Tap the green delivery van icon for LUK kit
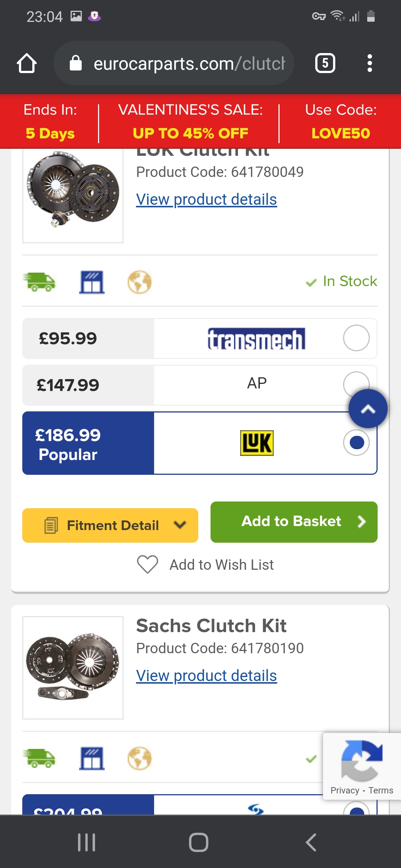Viewport: 401px width, 868px height. pos(39,282)
